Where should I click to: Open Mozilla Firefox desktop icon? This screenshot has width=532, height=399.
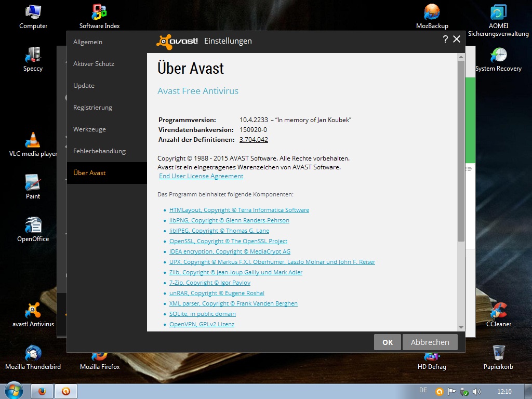99,362
